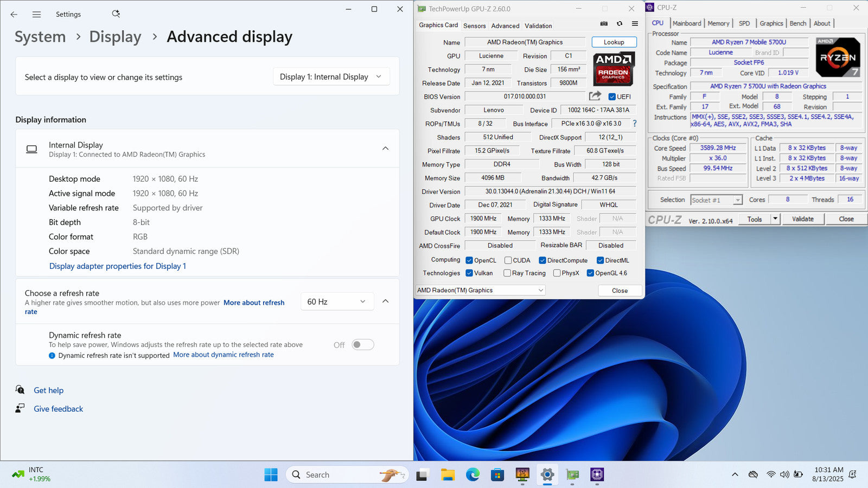868x488 pixels.
Task: Click the Lookup button in GPU-Z
Action: click(614, 42)
